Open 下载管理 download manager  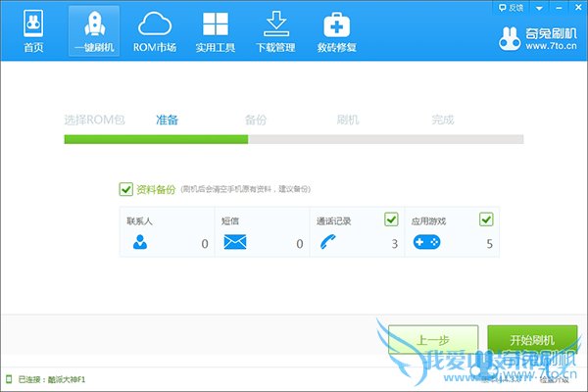click(275, 31)
